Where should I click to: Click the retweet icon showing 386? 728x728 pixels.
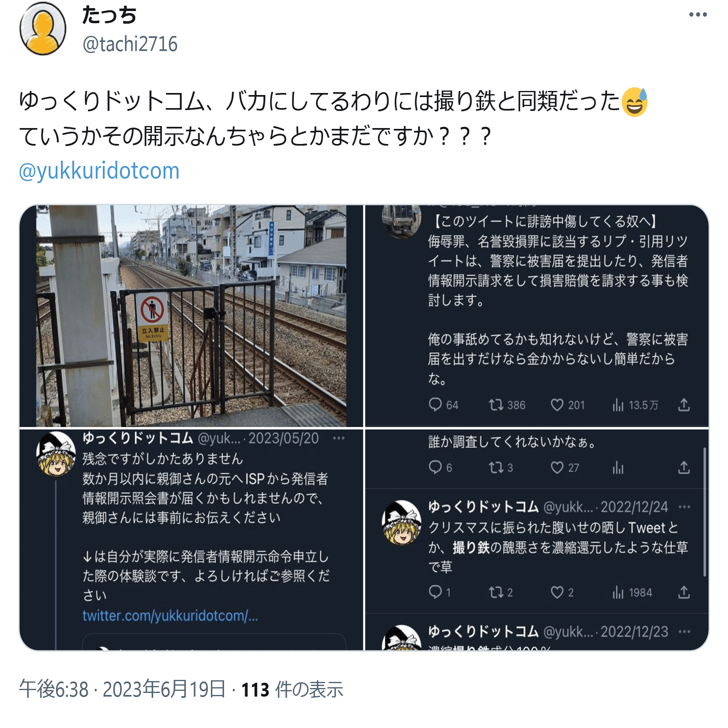[496, 405]
